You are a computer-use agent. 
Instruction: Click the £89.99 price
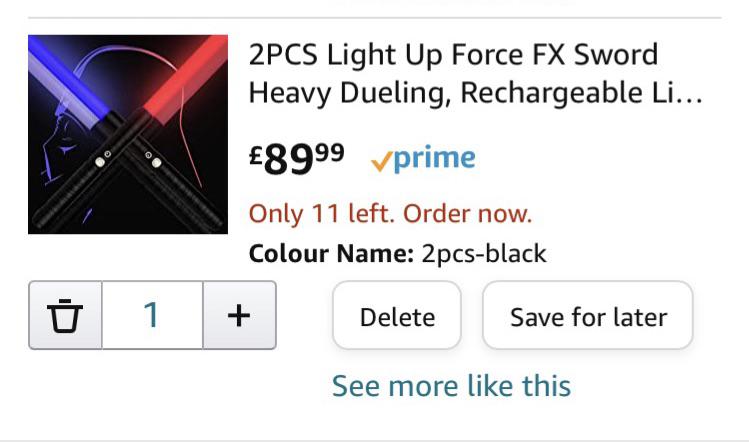297,159
